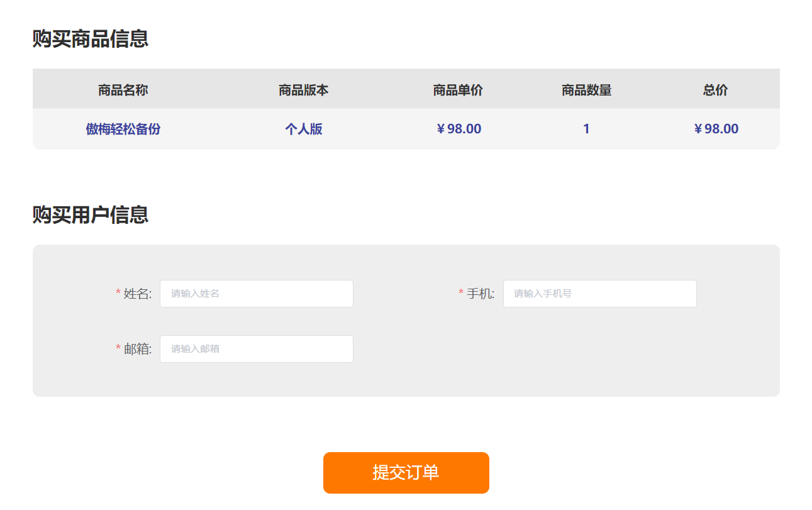Click the 购买用户信息 heading
Viewport: 812px width, 510px height.
[91, 215]
